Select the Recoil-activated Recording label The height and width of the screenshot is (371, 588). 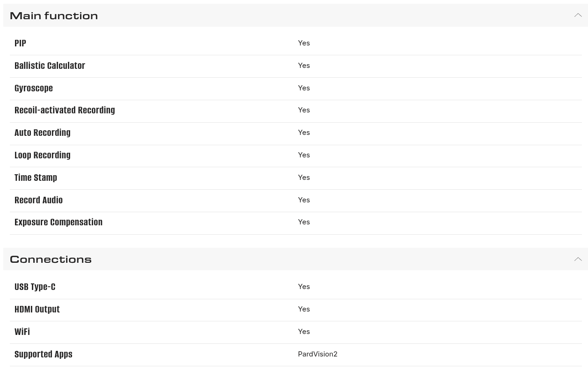point(65,110)
